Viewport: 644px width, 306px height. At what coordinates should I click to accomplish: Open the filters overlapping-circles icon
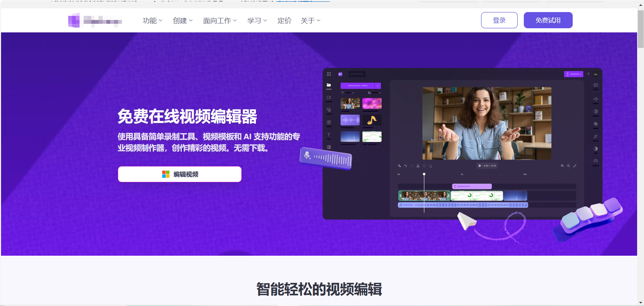pos(596,124)
